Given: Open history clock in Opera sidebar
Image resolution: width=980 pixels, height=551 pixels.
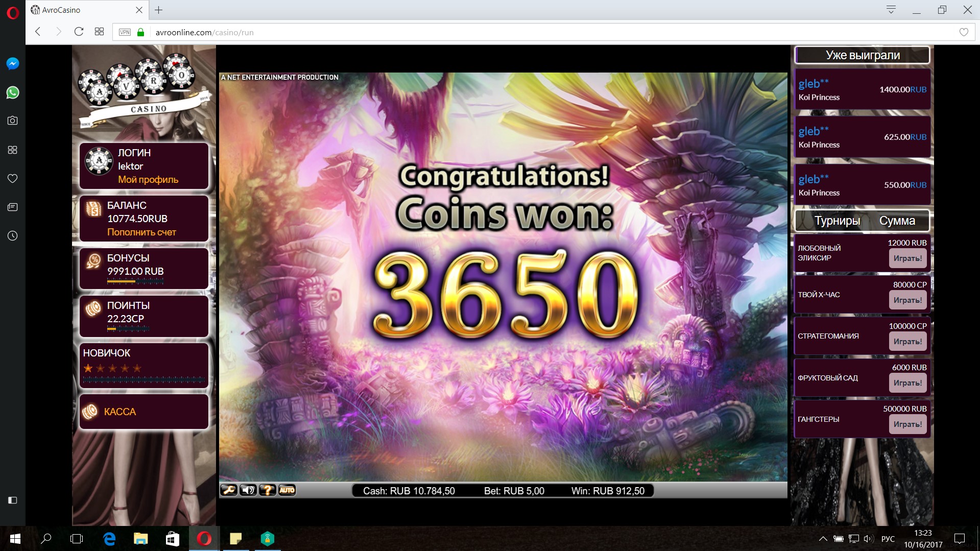Looking at the screenshot, I should click(x=13, y=235).
